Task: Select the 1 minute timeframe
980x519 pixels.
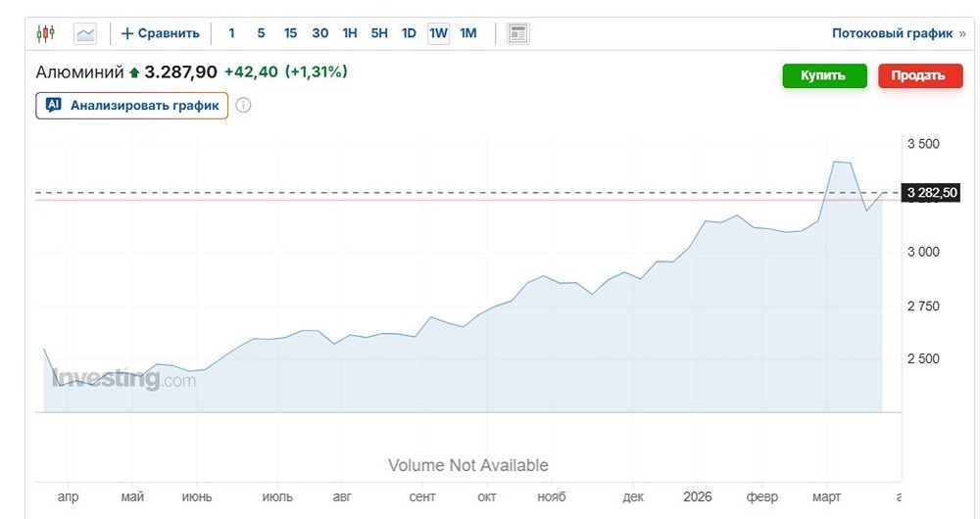Action: tap(231, 33)
